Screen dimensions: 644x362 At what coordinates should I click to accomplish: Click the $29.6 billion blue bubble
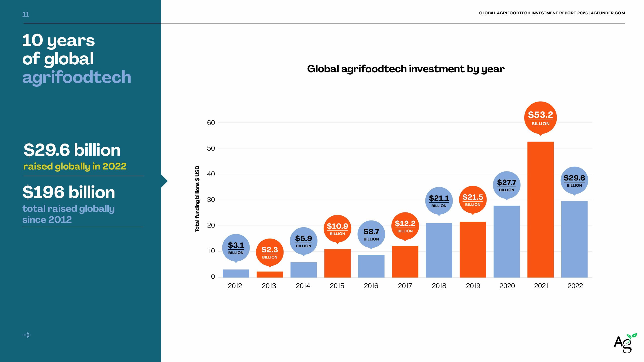point(574,180)
